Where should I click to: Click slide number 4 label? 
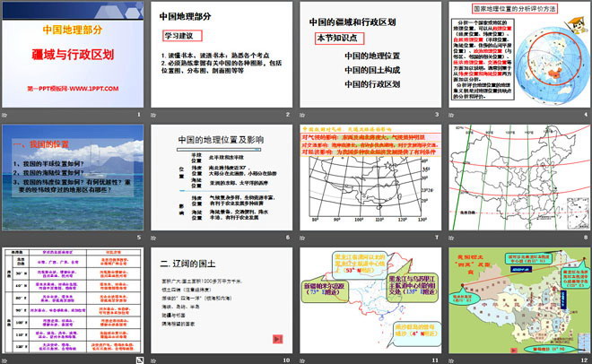coord(586,115)
